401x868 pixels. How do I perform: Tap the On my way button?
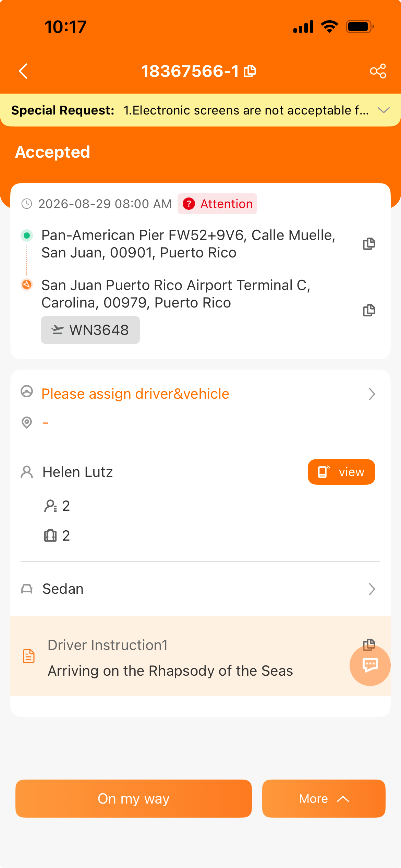pos(134,798)
